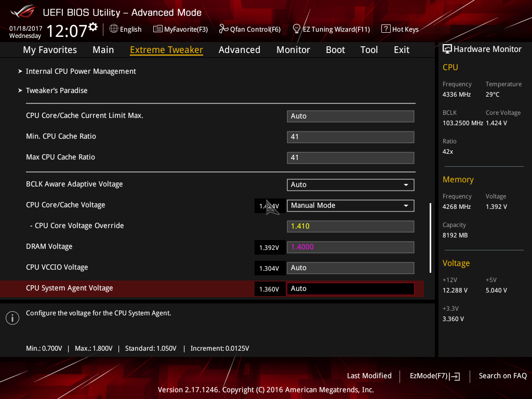
Task: View Last Modified settings
Action: pyautogui.click(x=369, y=376)
